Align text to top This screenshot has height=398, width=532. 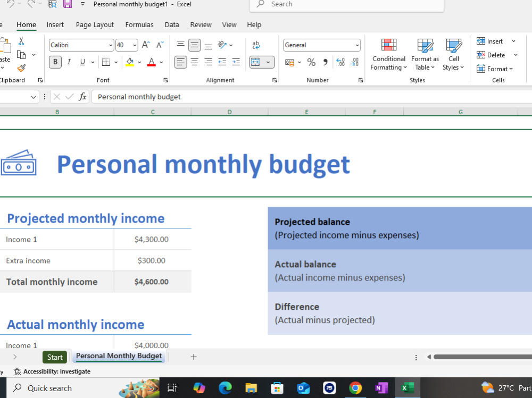pos(180,45)
